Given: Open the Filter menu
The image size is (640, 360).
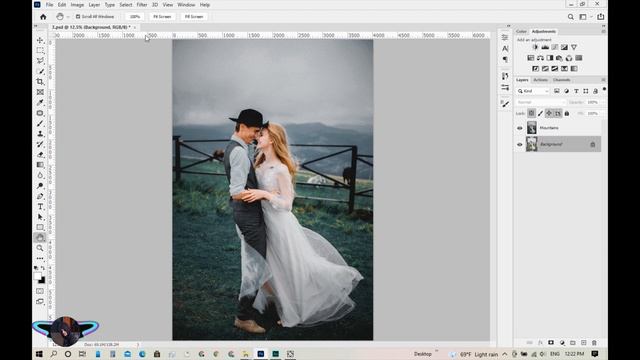Looking at the screenshot, I should click(x=142, y=5).
